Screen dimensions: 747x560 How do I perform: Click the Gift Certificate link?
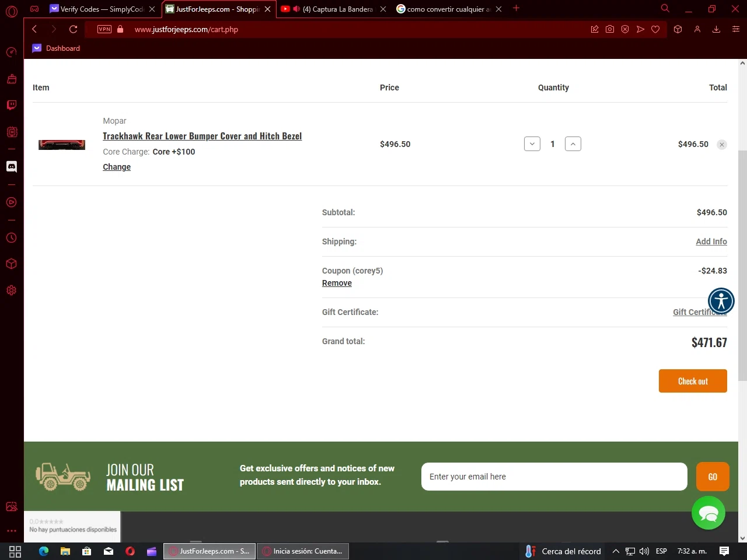click(700, 312)
